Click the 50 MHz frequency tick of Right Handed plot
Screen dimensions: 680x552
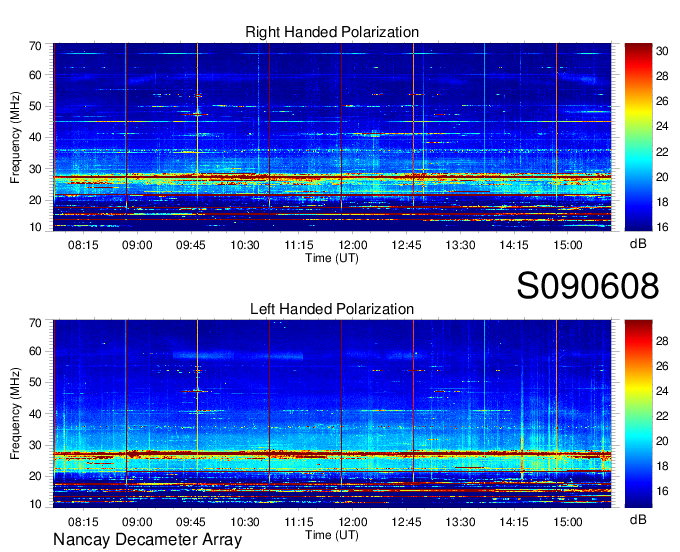[36, 106]
